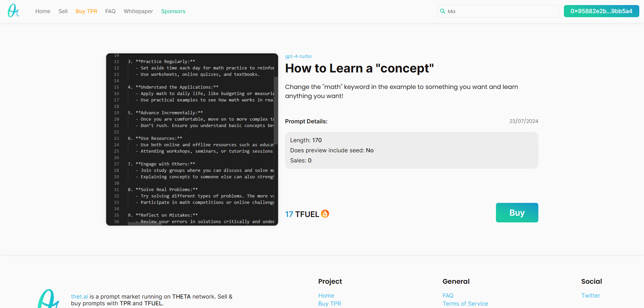Open the footer FAQ link under General
This screenshot has height=308, width=644.
pos(448,296)
